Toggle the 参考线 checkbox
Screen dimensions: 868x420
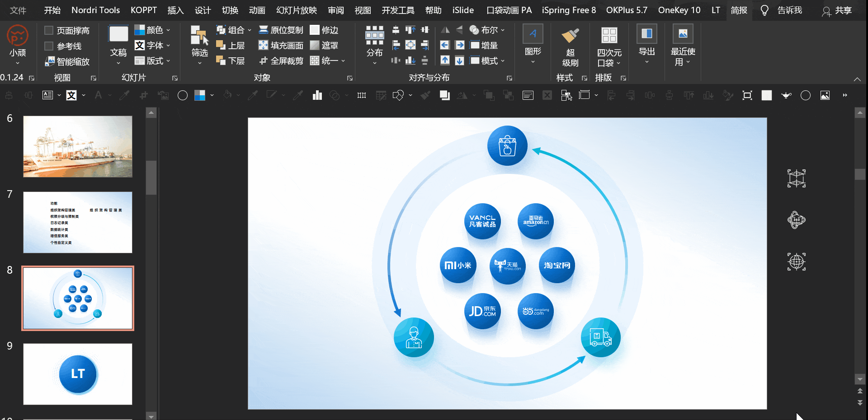tap(49, 46)
